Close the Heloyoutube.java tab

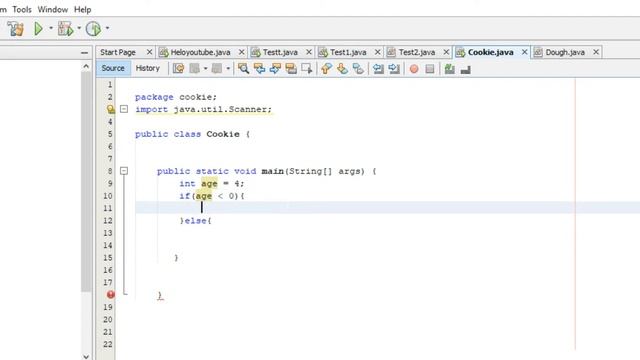point(242,52)
